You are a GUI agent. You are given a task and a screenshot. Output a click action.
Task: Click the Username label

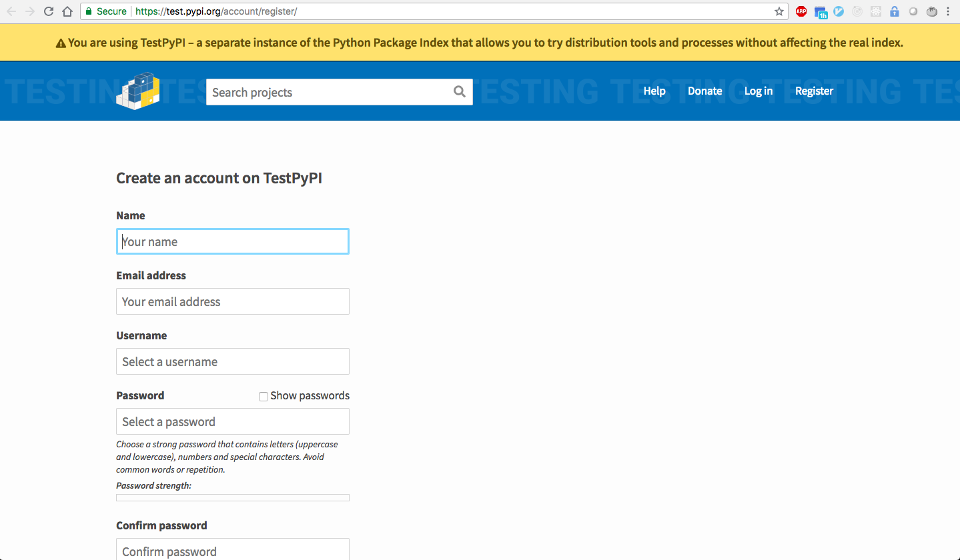(141, 335)
